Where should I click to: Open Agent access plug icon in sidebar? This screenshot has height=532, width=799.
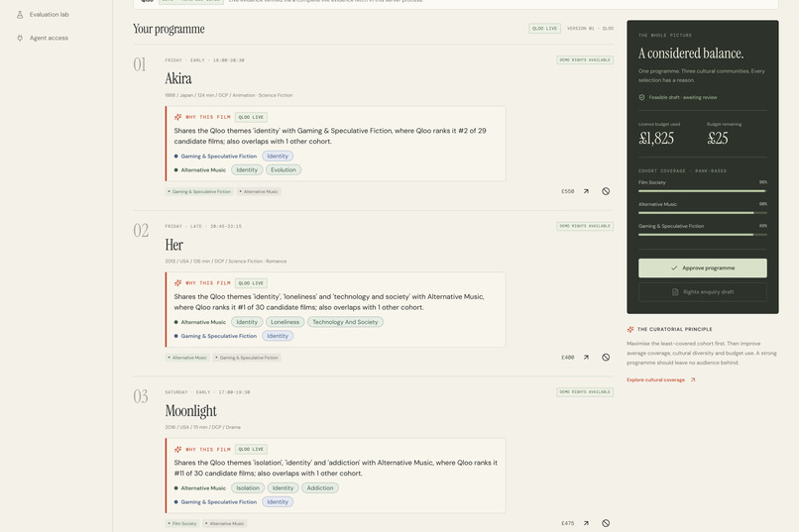coord(20,39)
